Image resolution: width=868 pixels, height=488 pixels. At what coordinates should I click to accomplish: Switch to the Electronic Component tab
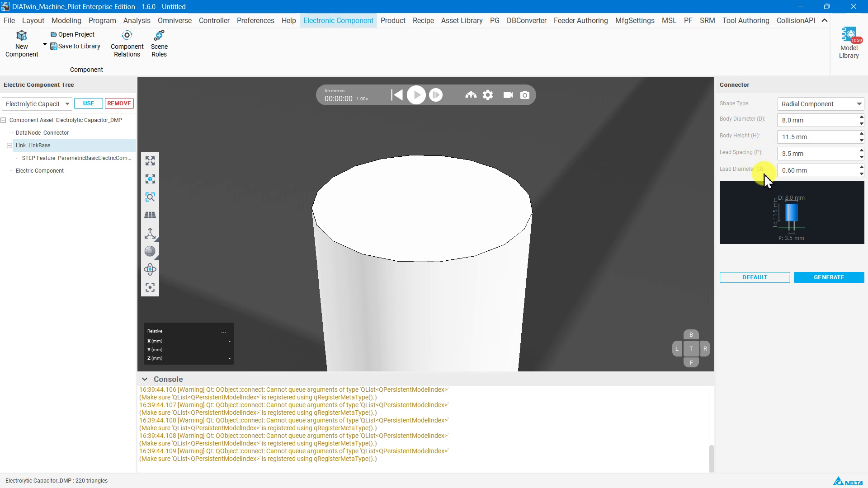tap(338, 20)
